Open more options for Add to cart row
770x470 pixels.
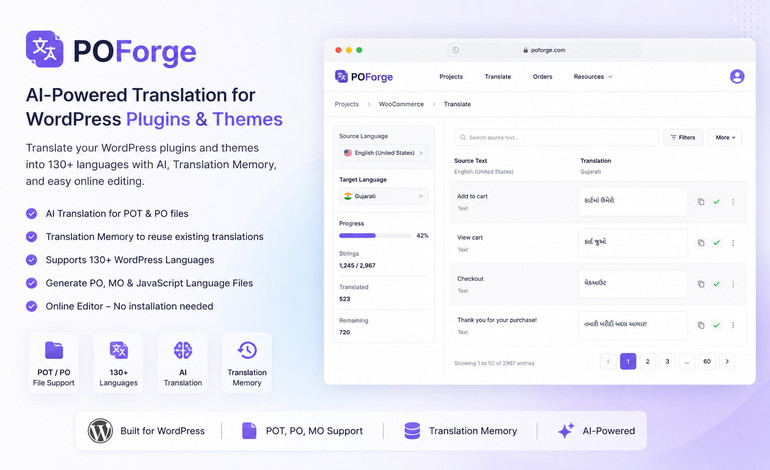(733, 202)
